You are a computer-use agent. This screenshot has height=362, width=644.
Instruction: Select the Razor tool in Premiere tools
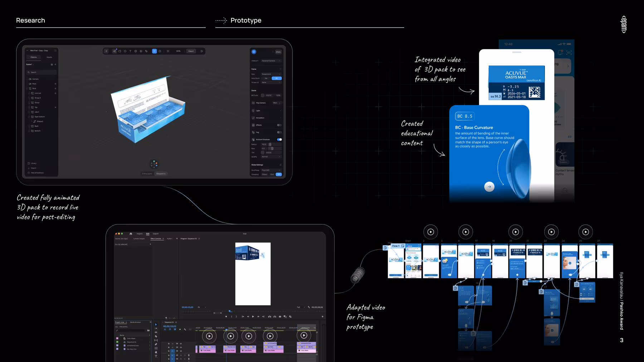click(156, 336)
